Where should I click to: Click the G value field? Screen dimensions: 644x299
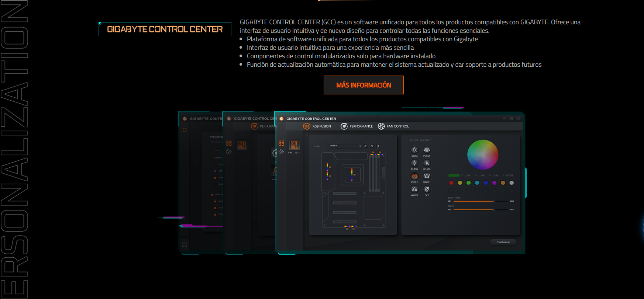pyautogui.click(x=482, y=175)
